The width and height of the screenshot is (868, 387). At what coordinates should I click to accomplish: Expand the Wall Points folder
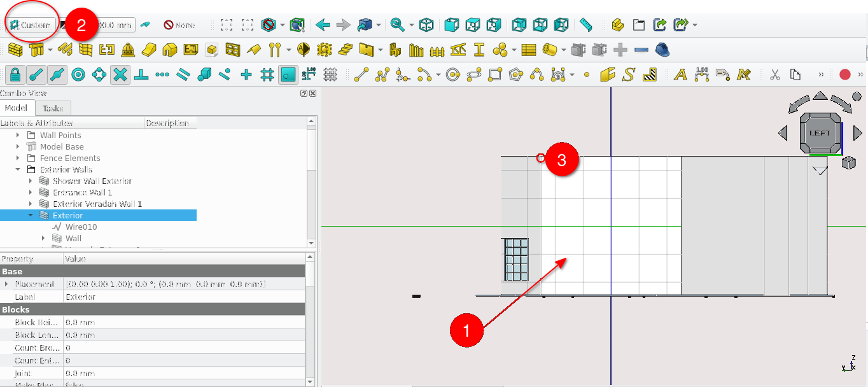18,136
